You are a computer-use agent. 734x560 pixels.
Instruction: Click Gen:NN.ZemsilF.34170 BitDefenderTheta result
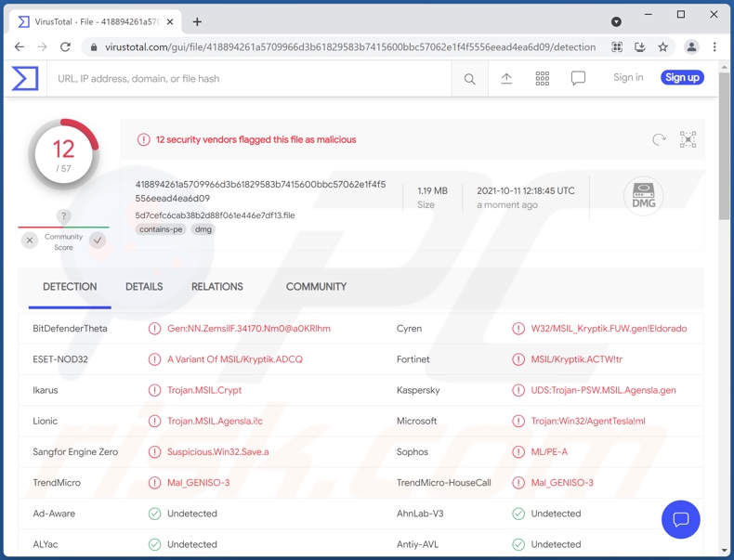[249, 329]
